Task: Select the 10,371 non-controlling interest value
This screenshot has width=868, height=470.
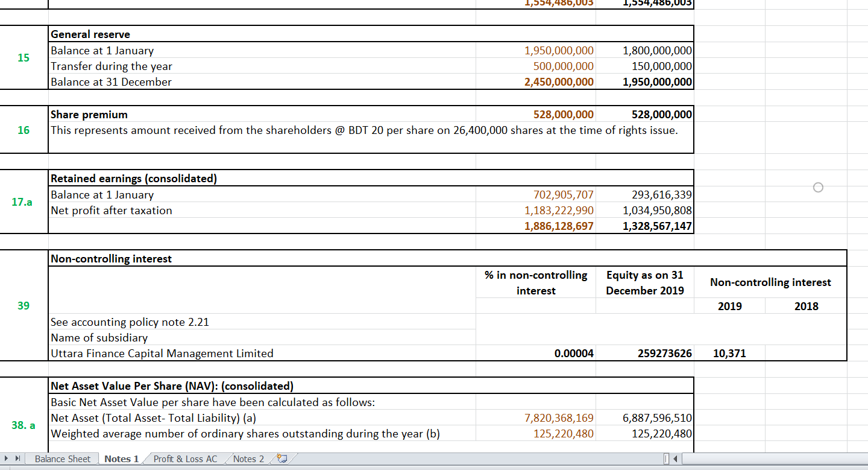Action: pos(730,353)
